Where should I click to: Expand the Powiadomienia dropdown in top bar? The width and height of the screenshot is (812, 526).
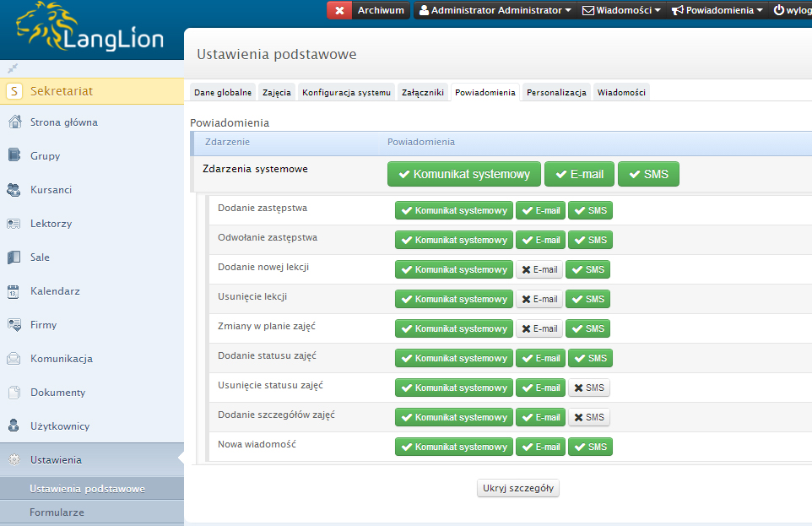[x=717, y=10]
